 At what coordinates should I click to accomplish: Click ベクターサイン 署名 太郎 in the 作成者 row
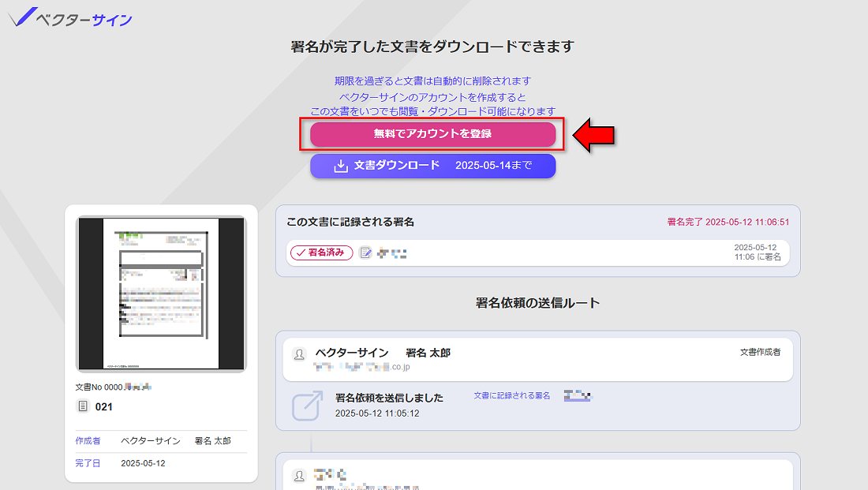[x=176, y=441]
